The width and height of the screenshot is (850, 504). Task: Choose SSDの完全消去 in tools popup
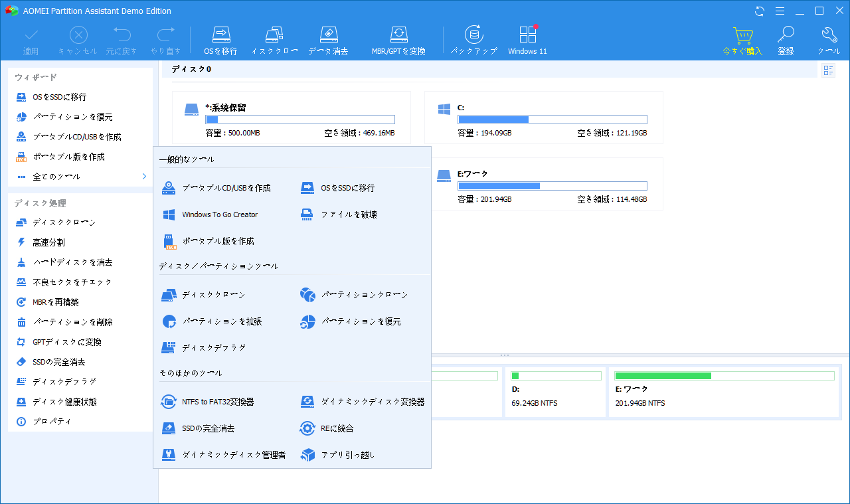199,428
